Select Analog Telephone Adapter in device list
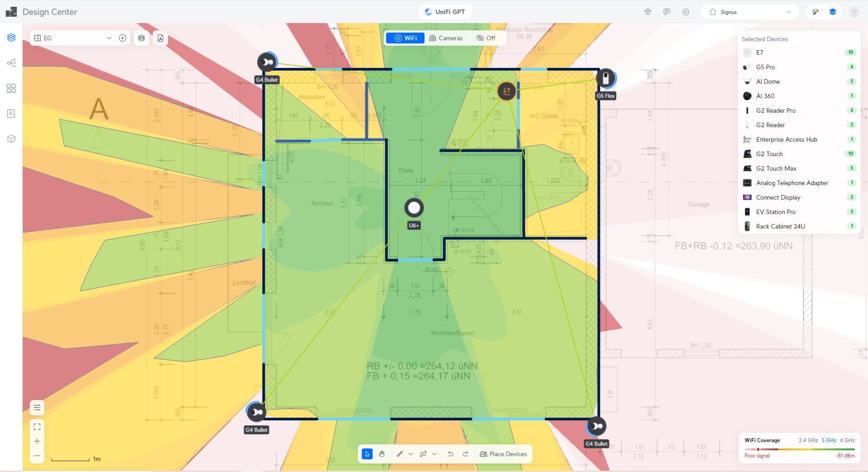Screen dimensions: 868x472 tap(799, 183)
